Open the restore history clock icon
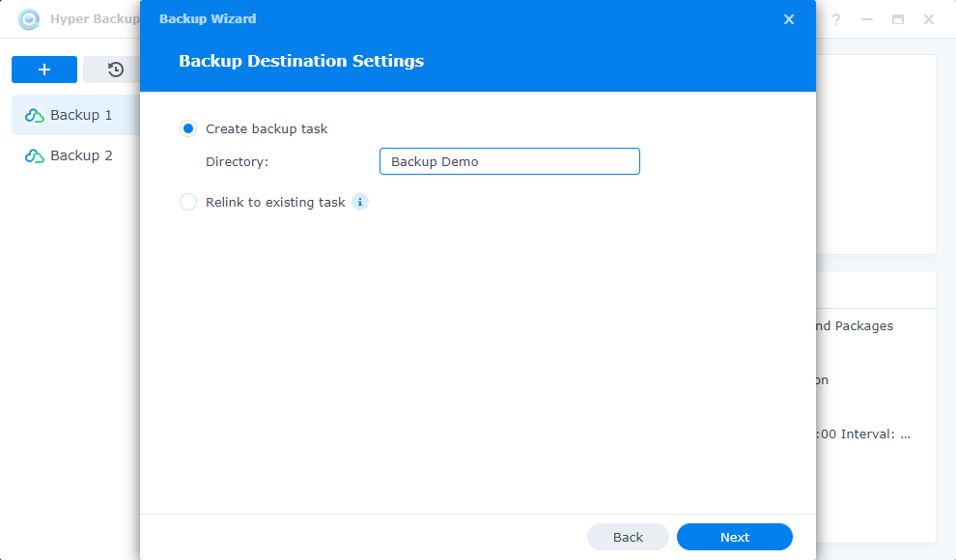The width and height of the screenshot is (956, 560). click(115, 70)
